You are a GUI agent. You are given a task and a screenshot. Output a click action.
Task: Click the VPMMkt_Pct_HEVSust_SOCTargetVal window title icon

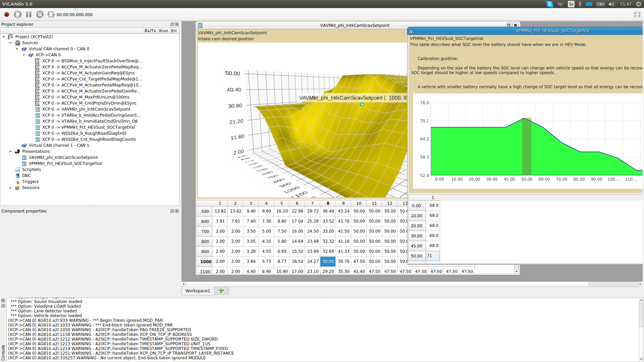coord(412,31)
